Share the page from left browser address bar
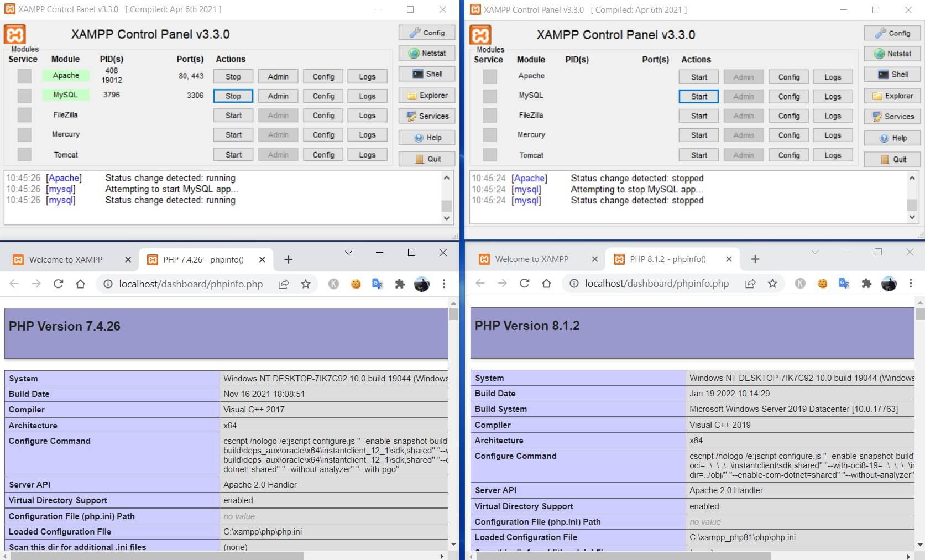 [x=284, y=284]
